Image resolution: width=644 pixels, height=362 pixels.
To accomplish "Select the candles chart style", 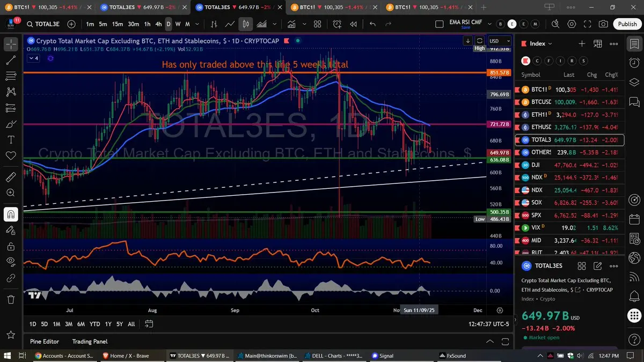I will click(246, 24).
